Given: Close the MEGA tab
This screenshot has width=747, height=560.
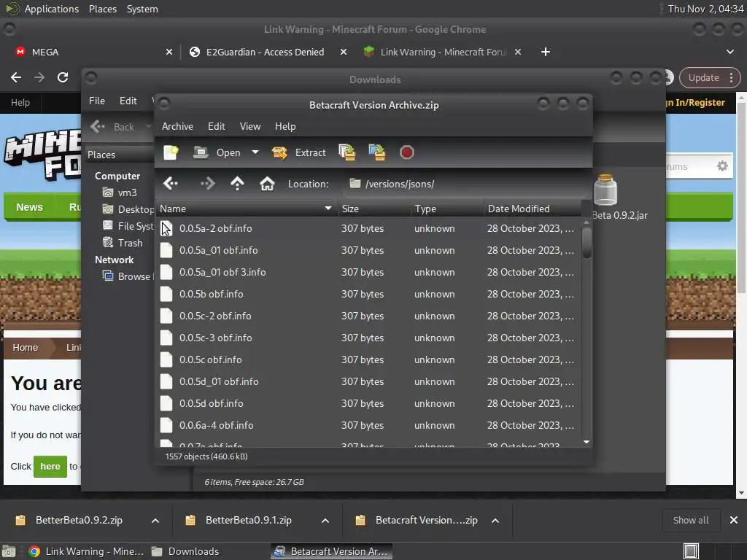Looking at the screenshot, I should click(x=169, y=52).
